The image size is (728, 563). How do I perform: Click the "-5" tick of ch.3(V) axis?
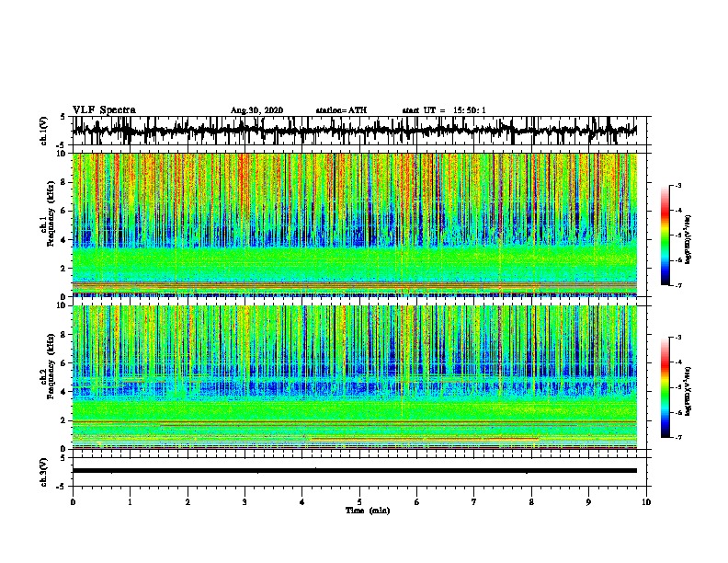63,487
